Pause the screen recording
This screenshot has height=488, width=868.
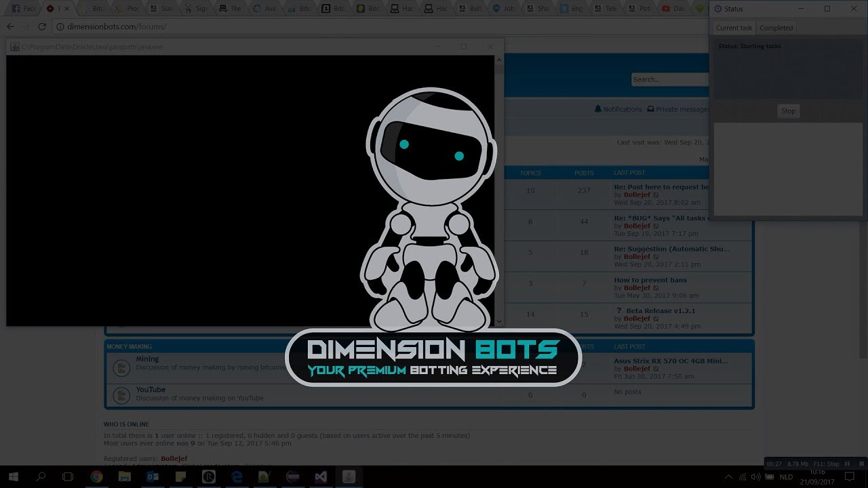847,464
